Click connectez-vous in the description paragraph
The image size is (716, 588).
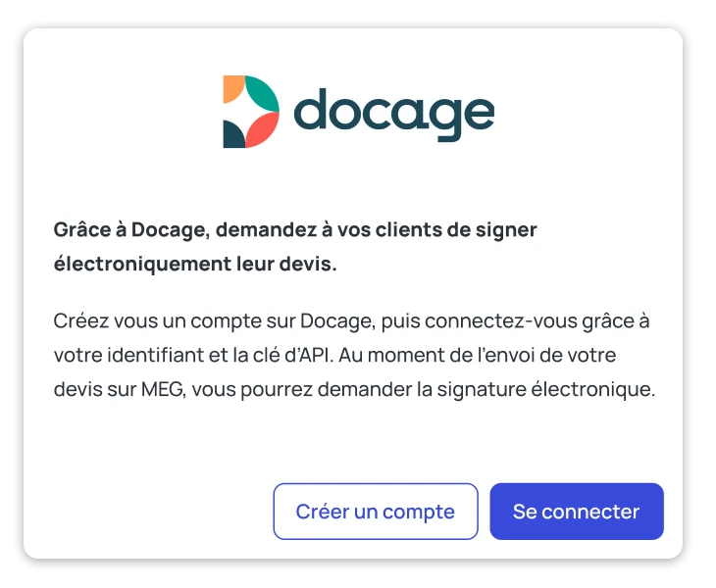[x=501, y=321]
